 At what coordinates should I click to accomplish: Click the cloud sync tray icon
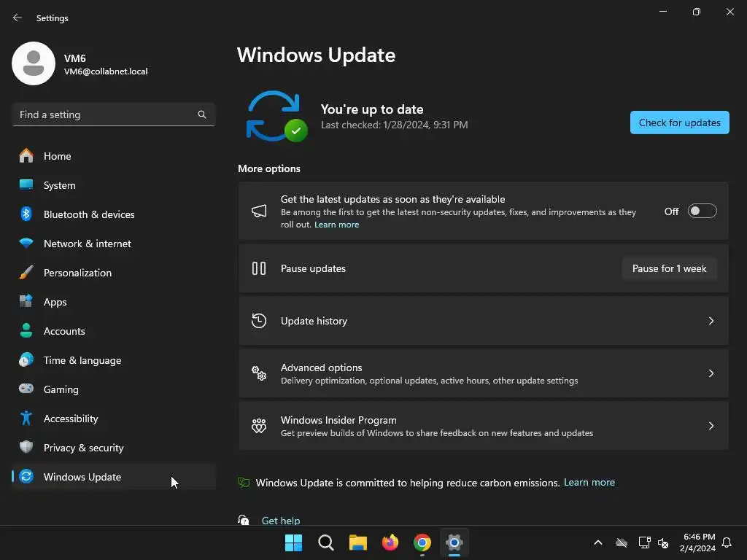coord(622,542)
